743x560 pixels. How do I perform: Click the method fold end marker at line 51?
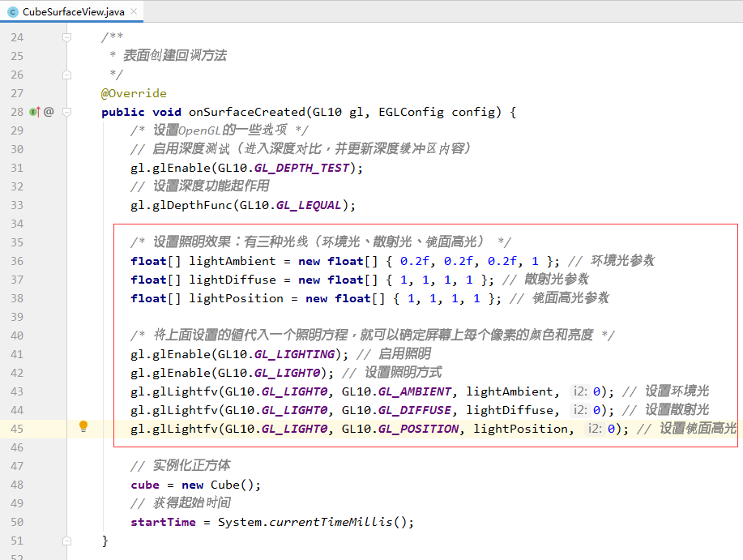tap(66, 541)
